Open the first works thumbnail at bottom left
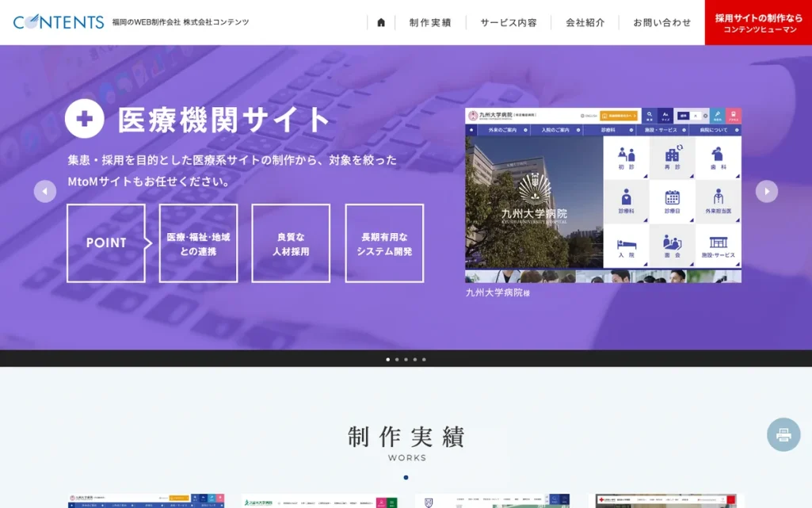 click(146, 501)
